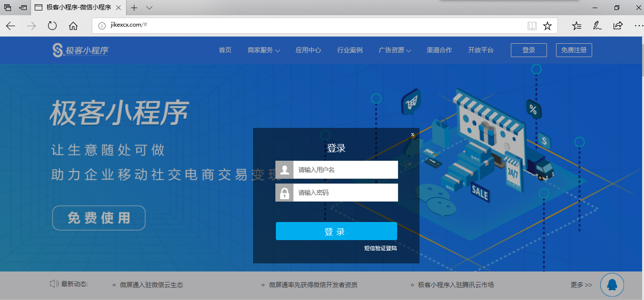Open the tab overview icon in title bar
The height and width of the screenshot is (300, 644).
point(8,8)
